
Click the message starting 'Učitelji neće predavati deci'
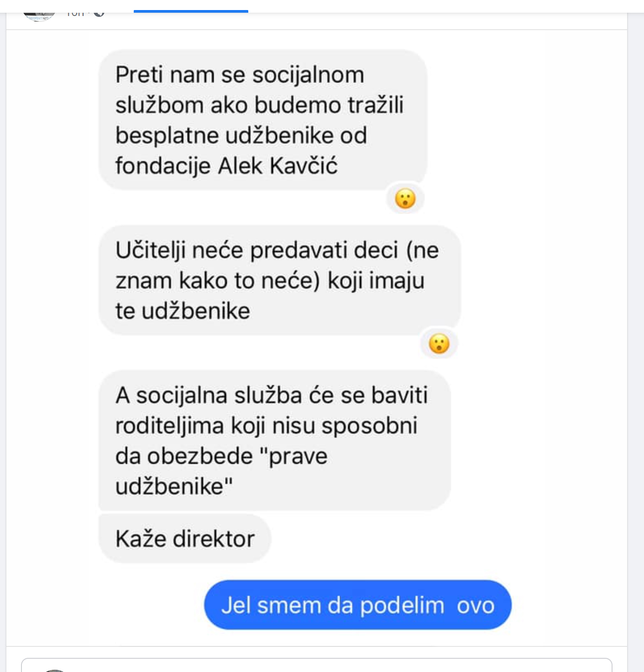280,280
